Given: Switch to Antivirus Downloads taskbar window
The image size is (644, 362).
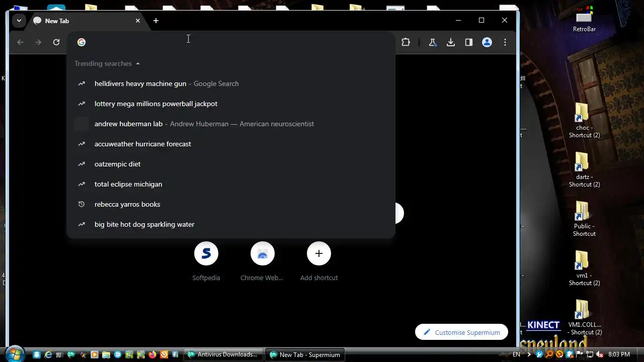Looking at the screenshot, I should 223,354.
